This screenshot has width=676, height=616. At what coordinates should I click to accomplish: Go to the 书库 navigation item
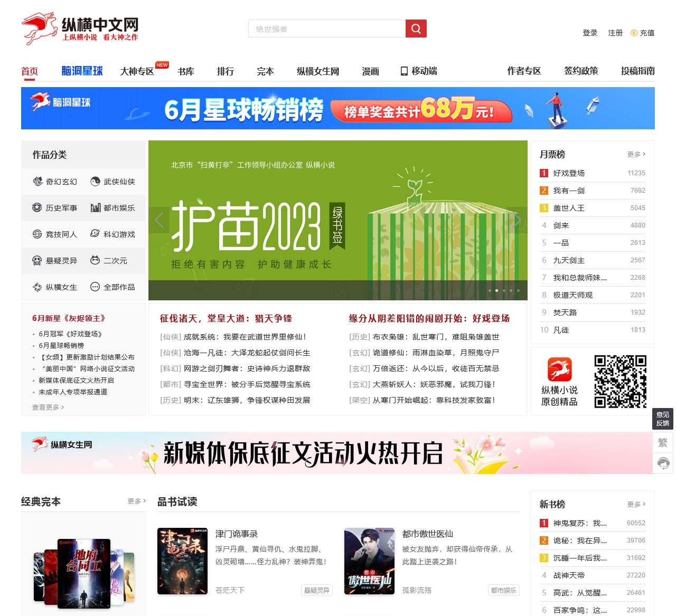(186, 71)
